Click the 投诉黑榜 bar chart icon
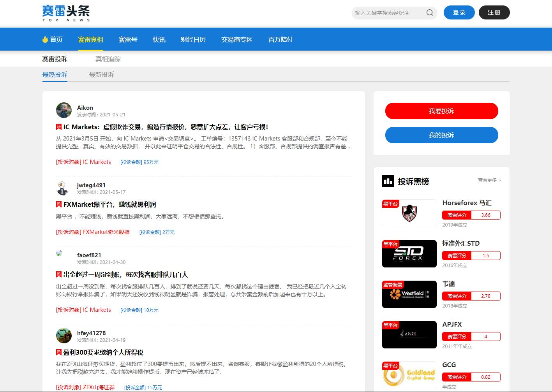552x392 pixels. (388, 181)
